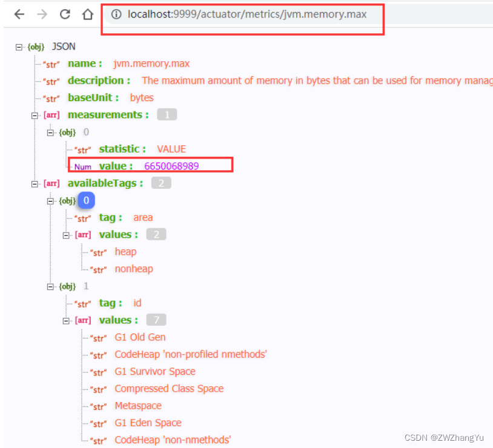Collapse the root JSON object
This screenshot has height=448, width=493.
point(19,46)
